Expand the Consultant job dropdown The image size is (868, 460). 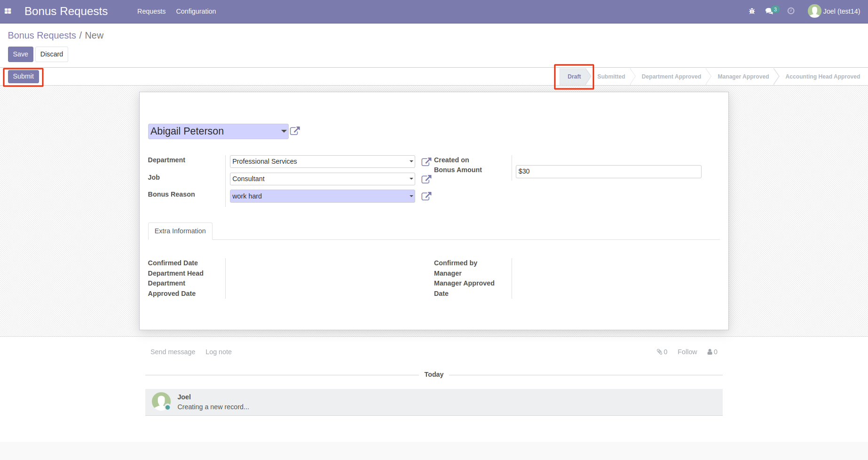(411, 179)
